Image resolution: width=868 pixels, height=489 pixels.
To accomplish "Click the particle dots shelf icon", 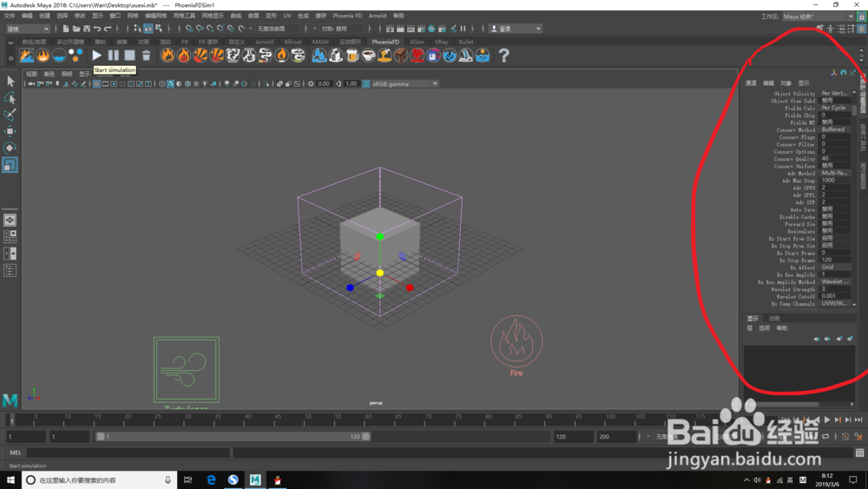I will click(x=76, y=56).
